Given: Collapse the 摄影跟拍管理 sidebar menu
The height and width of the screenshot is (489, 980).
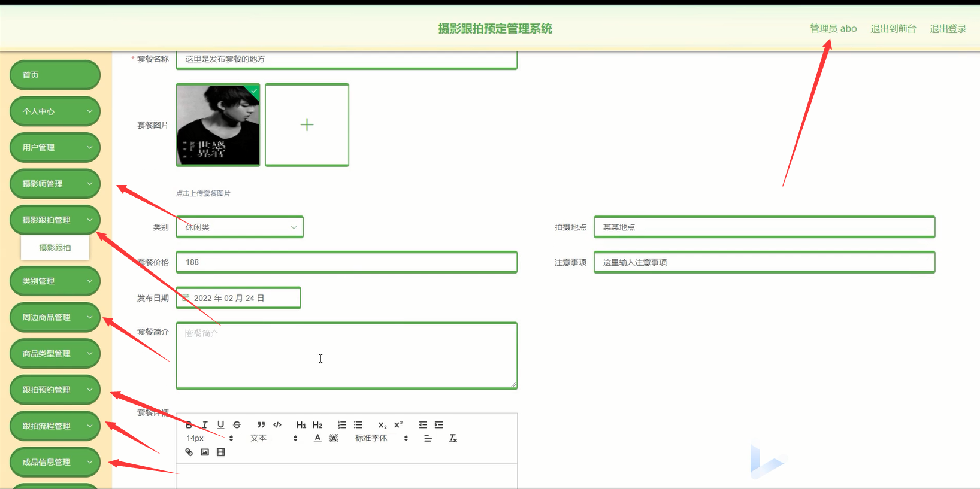Looking at the screenshot, I should pos(55,220).
